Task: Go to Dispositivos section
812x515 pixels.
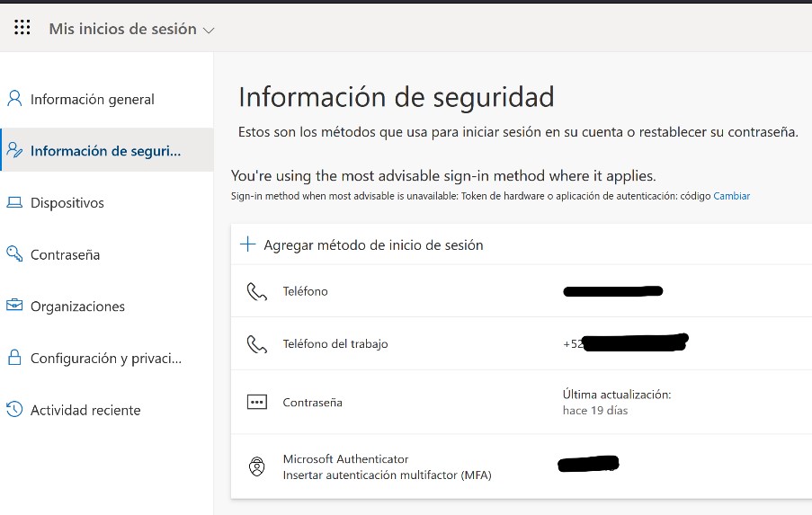Action: tap(67, 203)
